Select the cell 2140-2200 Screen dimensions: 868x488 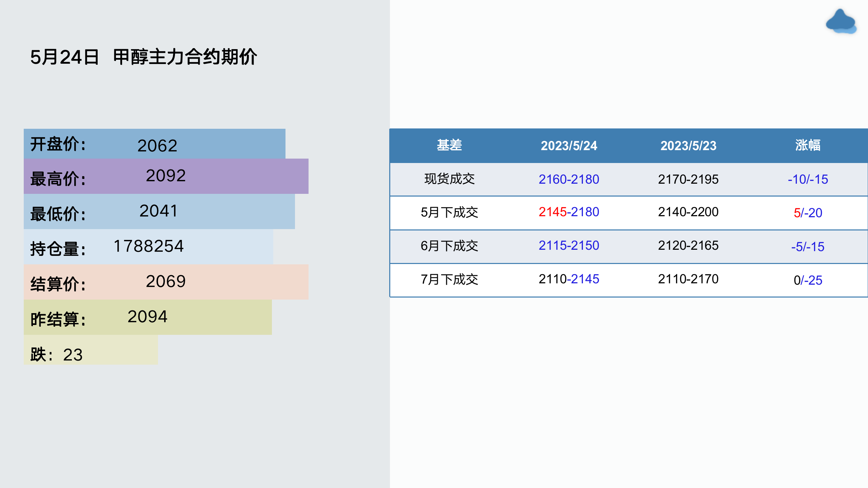coord(688,212)
